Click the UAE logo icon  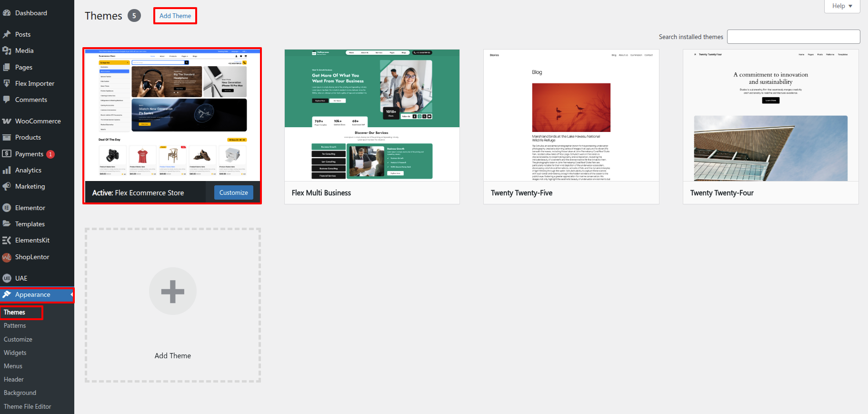(x=7, y=278)
